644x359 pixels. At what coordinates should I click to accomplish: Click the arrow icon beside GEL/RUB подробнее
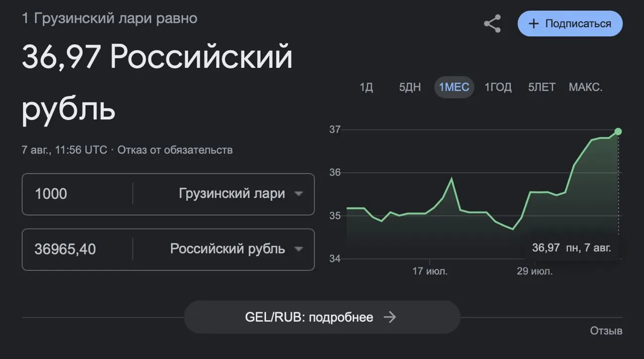[x=389, y=317]
